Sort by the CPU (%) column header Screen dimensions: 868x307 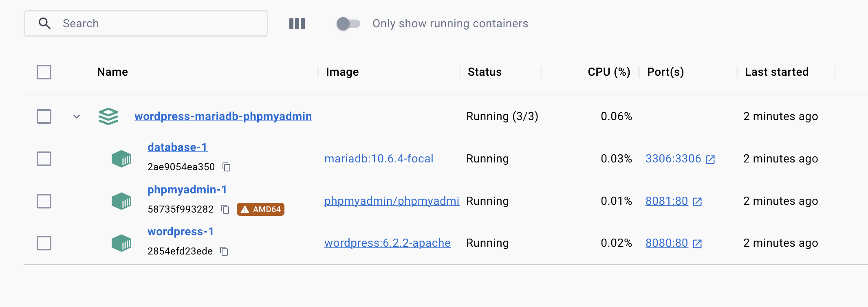(x=609, y=72)
